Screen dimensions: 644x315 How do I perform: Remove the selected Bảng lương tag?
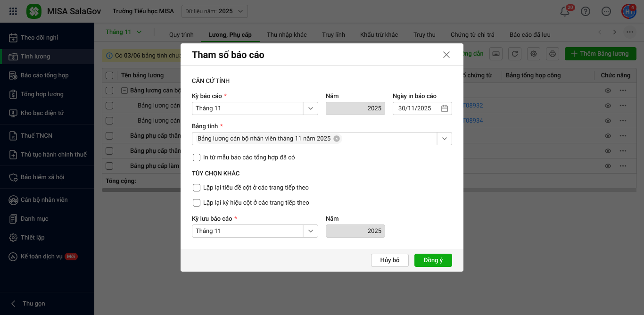pos(336,139)
